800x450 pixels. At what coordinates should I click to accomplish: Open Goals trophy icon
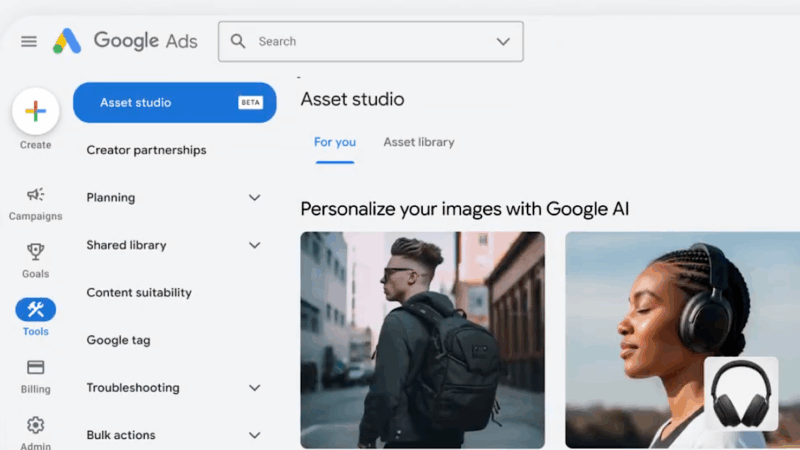(35, 252)
